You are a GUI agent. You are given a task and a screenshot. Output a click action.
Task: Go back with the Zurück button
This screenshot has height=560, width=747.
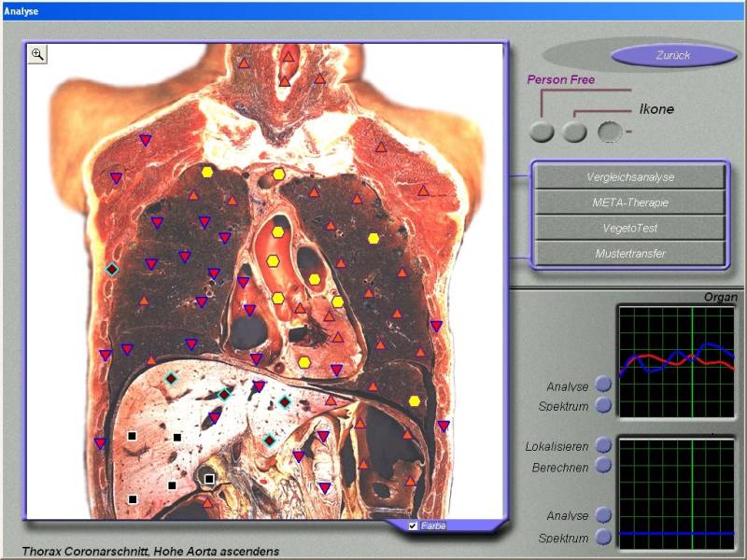pos(673,55)
